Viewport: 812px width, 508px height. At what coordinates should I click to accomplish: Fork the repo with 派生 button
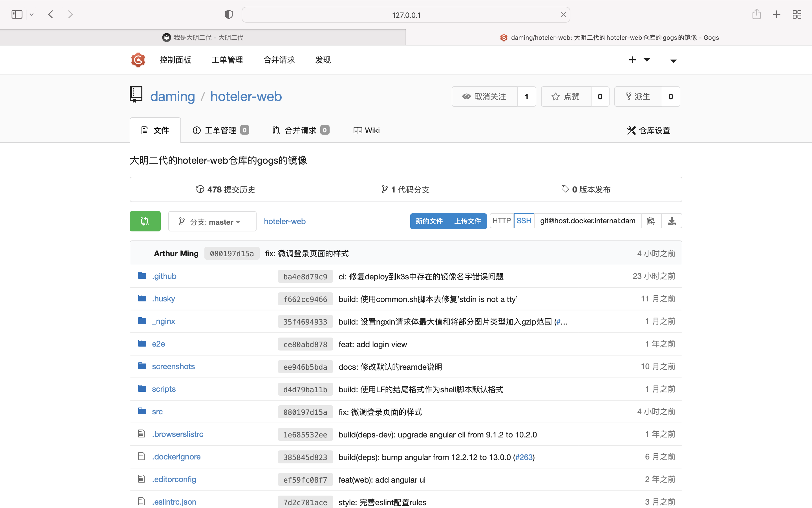[638, 97]
